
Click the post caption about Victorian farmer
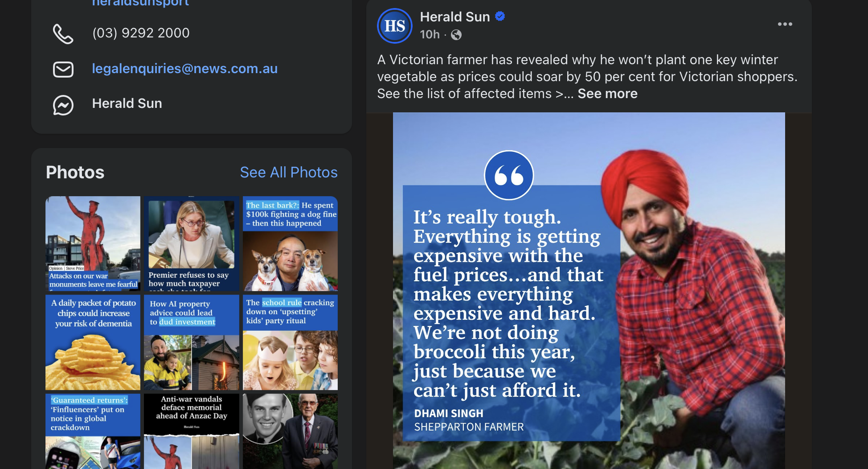pos(587,77)
